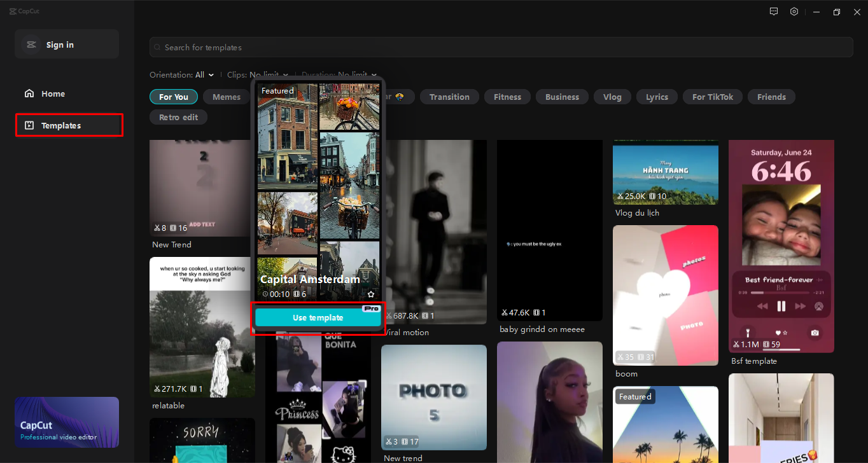Open the CapCut Settings gear icon
This screenshot has height=463, width=868.
(x=794, y=11)
